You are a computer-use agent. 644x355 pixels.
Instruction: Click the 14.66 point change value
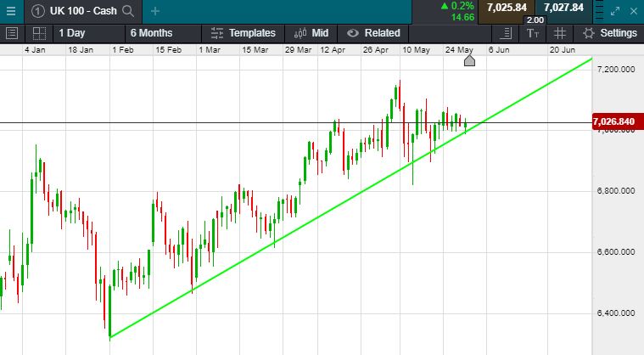[x=462, y=17]
